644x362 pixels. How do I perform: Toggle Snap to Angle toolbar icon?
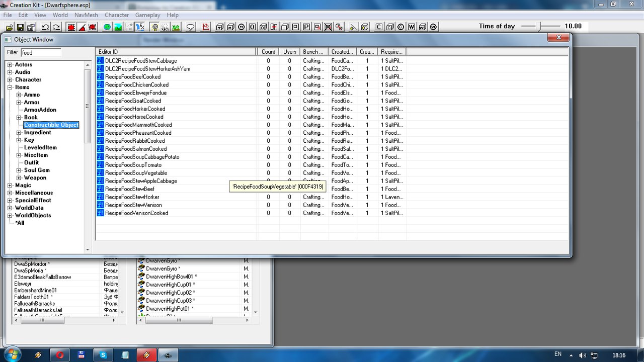click(82, 27)
